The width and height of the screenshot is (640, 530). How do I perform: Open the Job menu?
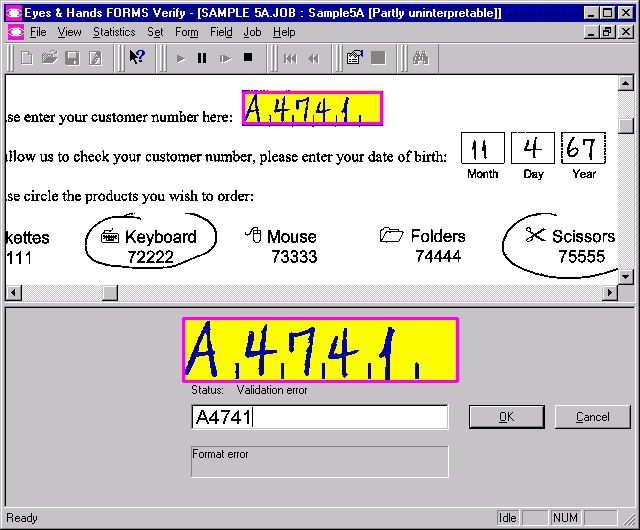(x=253, y=32)
